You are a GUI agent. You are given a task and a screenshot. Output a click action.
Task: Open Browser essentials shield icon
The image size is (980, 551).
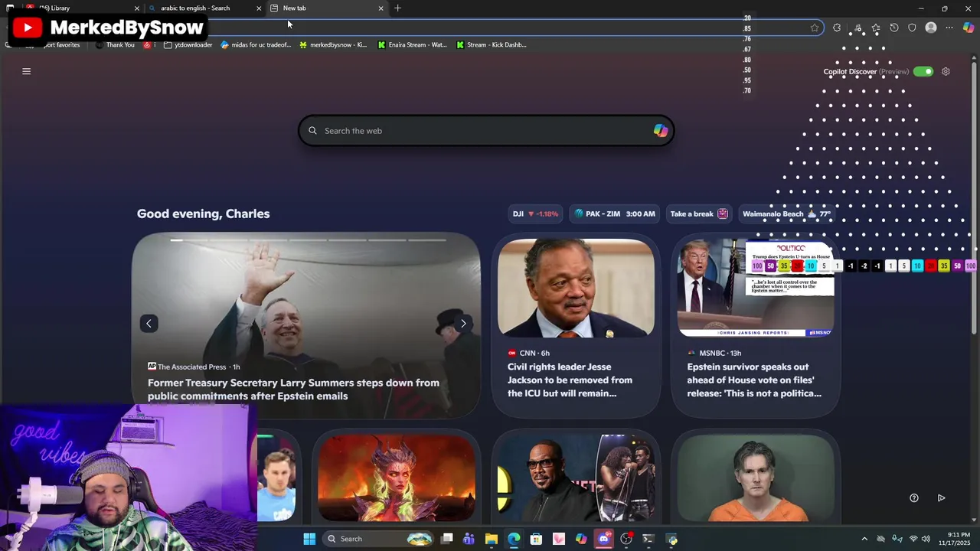coord(912,28)
